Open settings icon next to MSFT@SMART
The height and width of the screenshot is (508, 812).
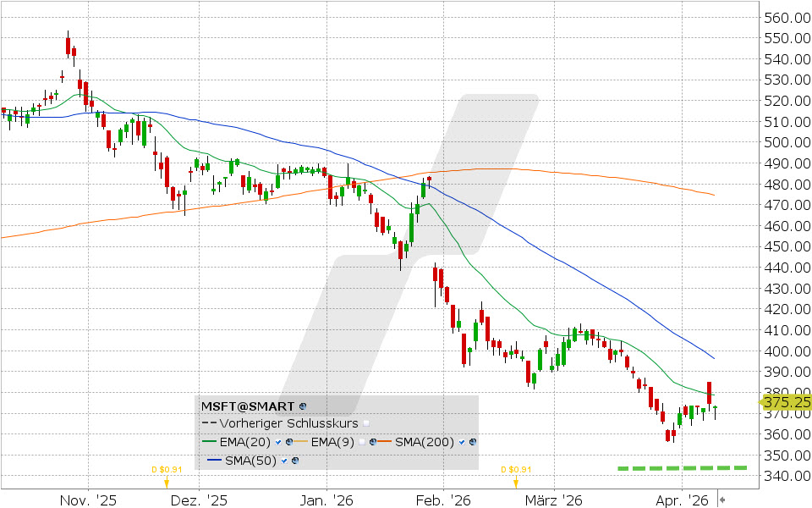tap(303, 406)
